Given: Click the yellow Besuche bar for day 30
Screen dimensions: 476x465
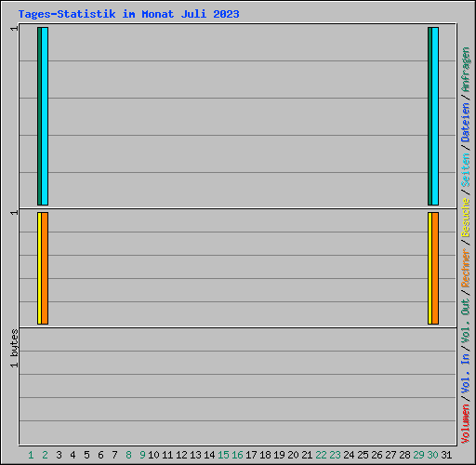Looking at the screenshot, I should 430,268.
